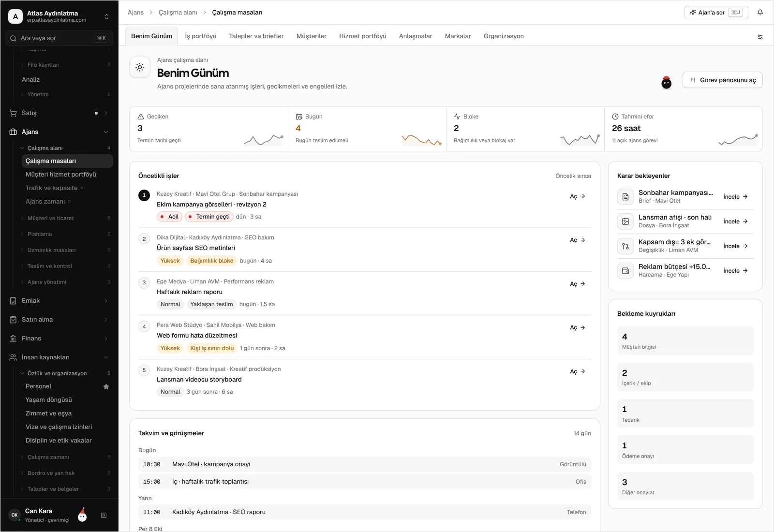The image size is (774, 532).
Task: Open the Atlas Aydınlatma workspace switcher
Action: (x=59, y=16)
